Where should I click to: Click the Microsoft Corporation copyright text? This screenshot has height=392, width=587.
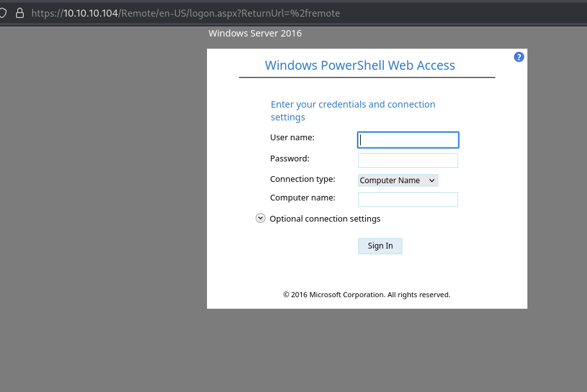(x=367, y=295)
